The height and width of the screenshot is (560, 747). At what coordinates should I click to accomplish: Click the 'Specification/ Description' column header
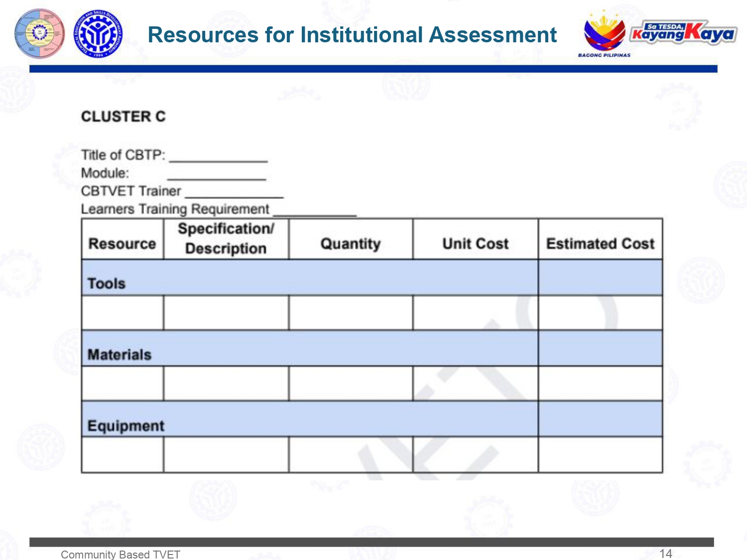pyautogui.click(x=226, y=238)
